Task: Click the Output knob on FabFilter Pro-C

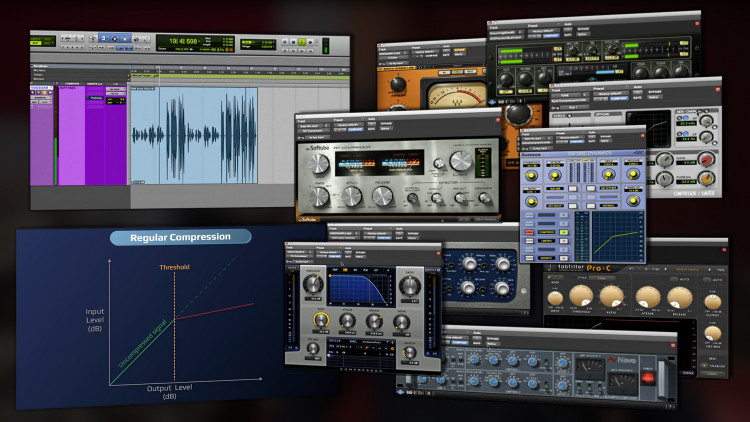Action: [x=713, y=301]
